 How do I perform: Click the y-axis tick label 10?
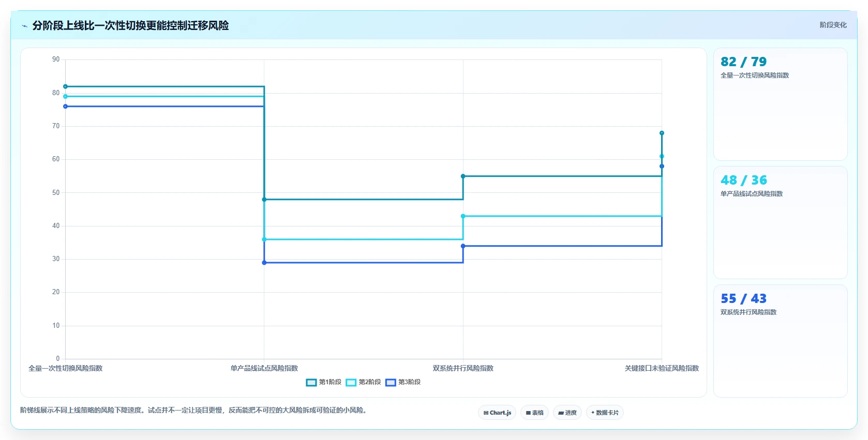pyautogui.click(x=56, y=325)
